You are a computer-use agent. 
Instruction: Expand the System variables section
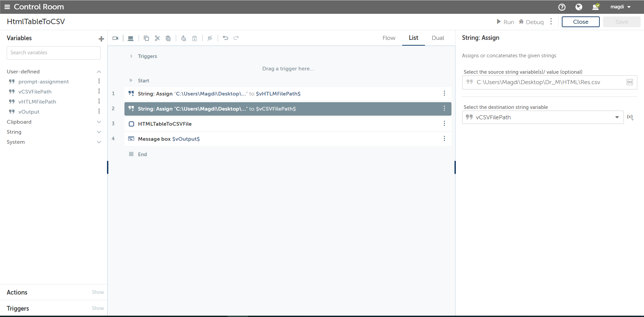click(99, 142)
